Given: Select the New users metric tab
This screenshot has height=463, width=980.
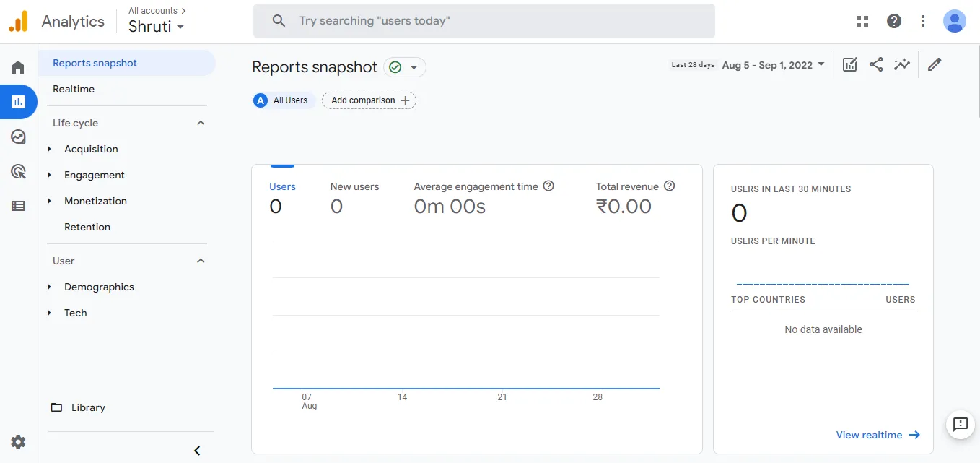Looking at the screenshot, I should point(354,197).
